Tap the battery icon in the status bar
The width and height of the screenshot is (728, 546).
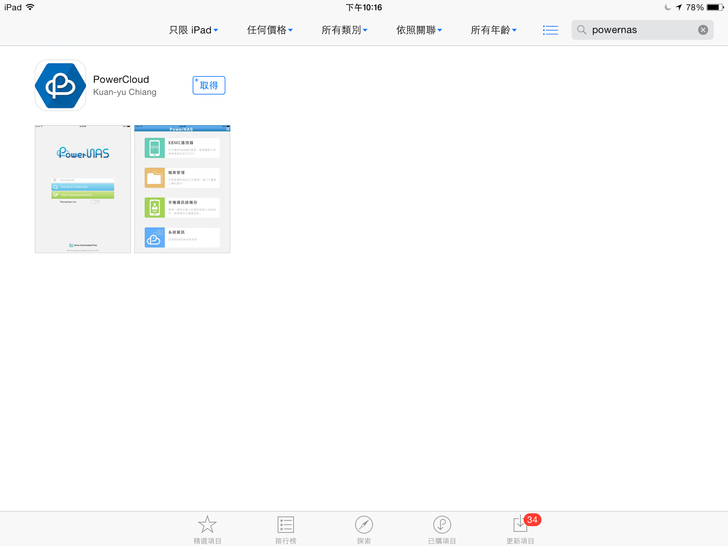click(x=715, y=7)
